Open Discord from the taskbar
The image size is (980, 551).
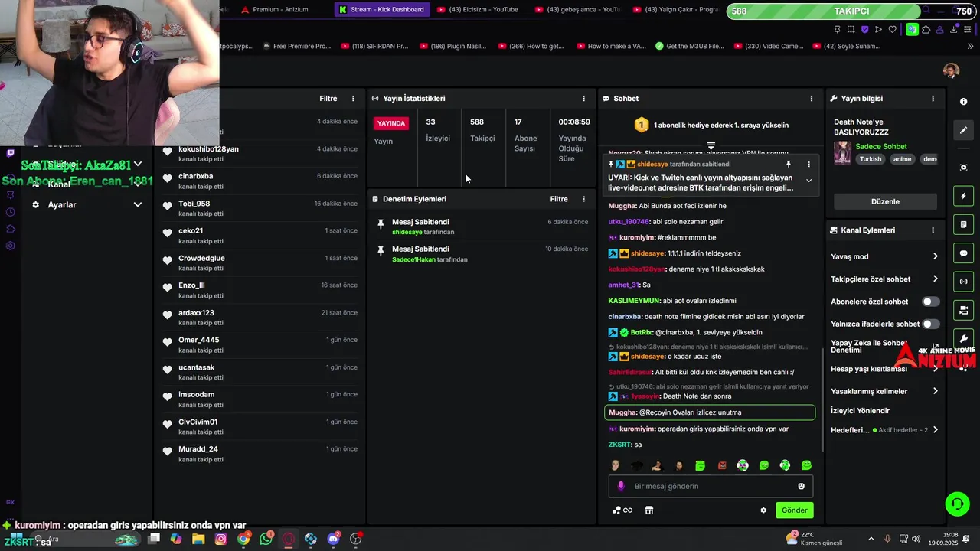pos(333,539)
